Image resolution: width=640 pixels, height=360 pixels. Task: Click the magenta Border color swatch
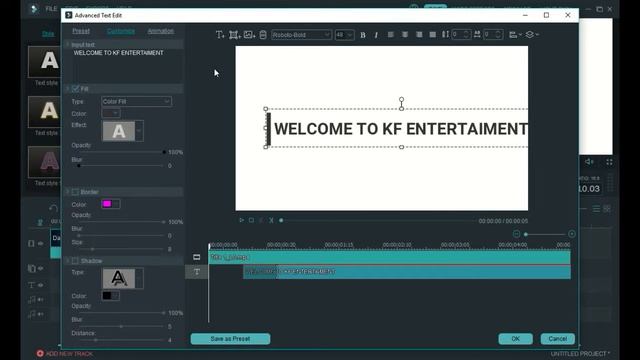107,204
